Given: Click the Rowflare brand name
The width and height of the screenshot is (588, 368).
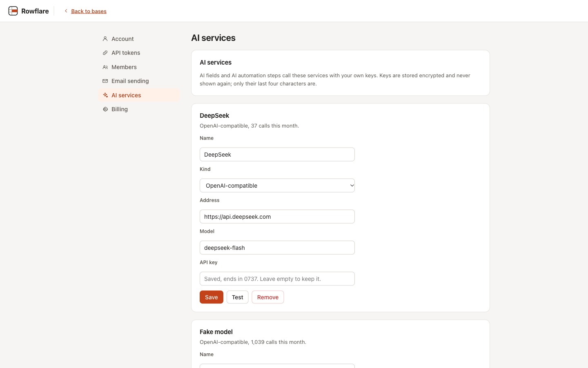Looking at the screenshot, I should pos(35,11).
